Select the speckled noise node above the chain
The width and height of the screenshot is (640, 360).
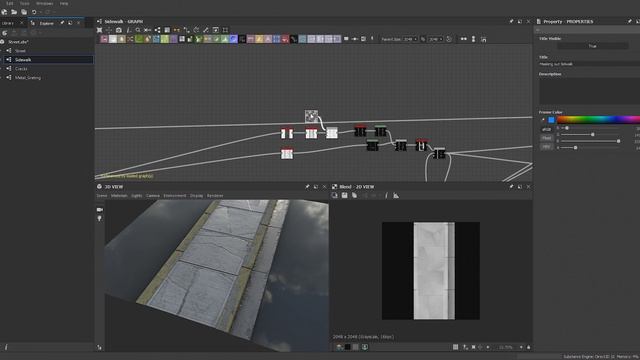coord(311,116)
